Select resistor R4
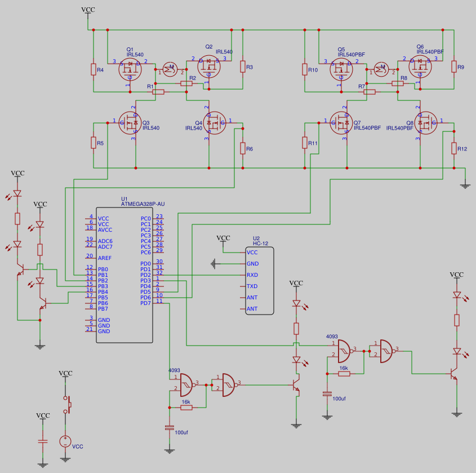 point(94,69)
